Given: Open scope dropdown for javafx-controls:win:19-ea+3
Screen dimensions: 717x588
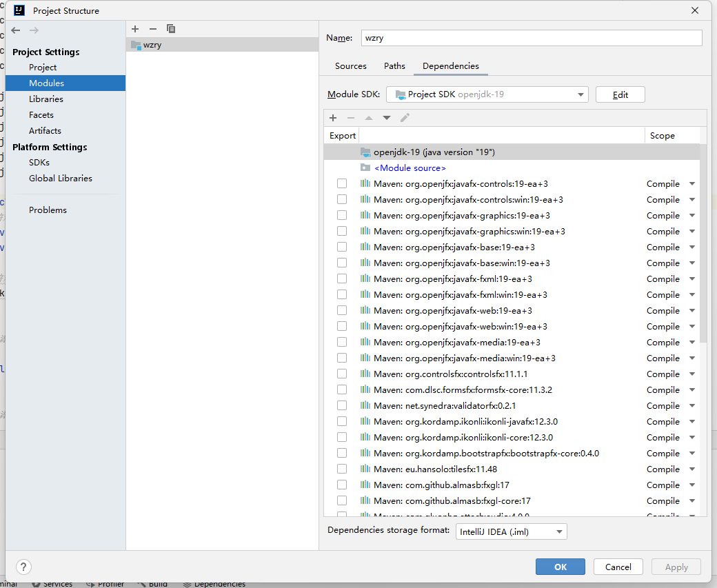Looking at the screenshot, I should 692,200.
